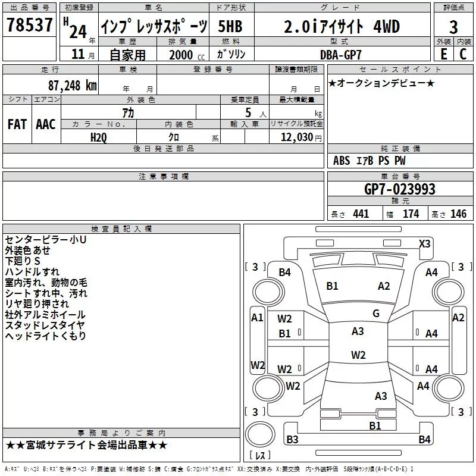Select the exterior color アカ
The width and height of the screenshot is (476, 476).
(128, 112)
